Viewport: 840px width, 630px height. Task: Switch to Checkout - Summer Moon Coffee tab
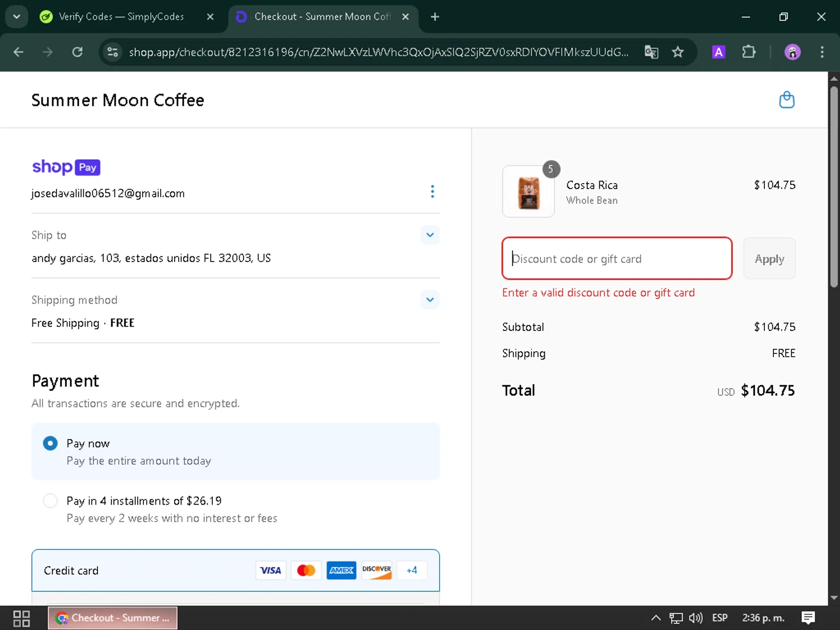(x=323, y=17)
